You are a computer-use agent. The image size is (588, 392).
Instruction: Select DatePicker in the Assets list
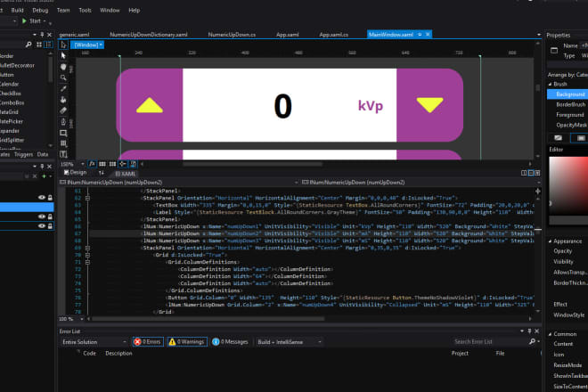(12, 121)
